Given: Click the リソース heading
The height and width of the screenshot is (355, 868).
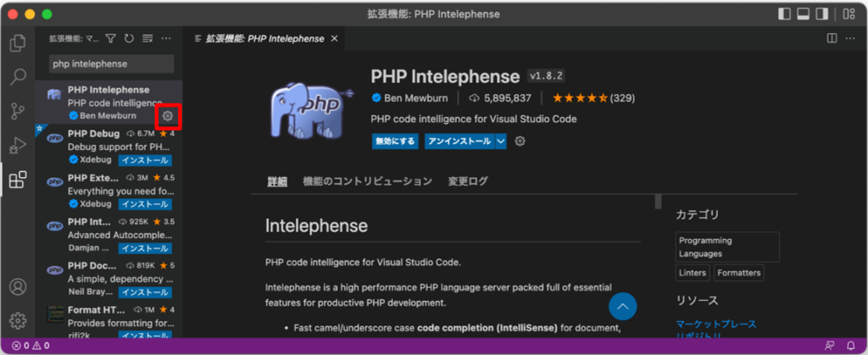Looking at the screenshot, I should pyautogui.click(x=697, y=301).
